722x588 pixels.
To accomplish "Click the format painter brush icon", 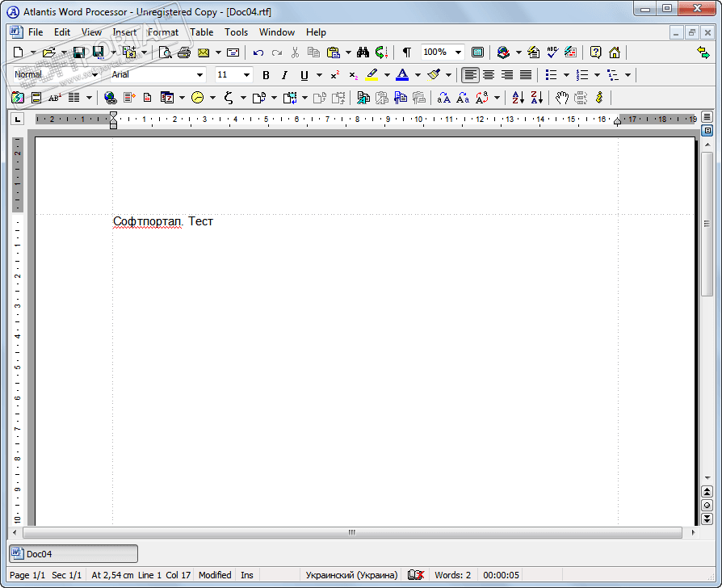I will (434, 75).
